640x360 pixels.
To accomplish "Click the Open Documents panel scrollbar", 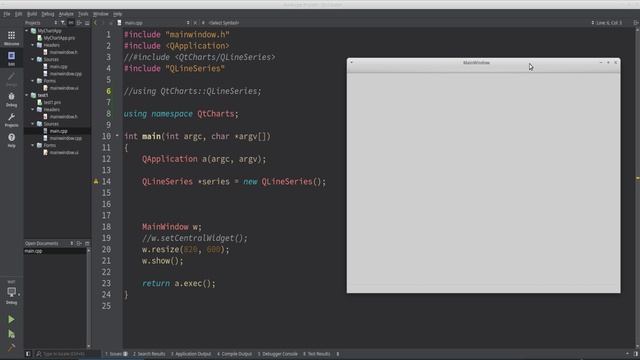I will click(89, 298).
